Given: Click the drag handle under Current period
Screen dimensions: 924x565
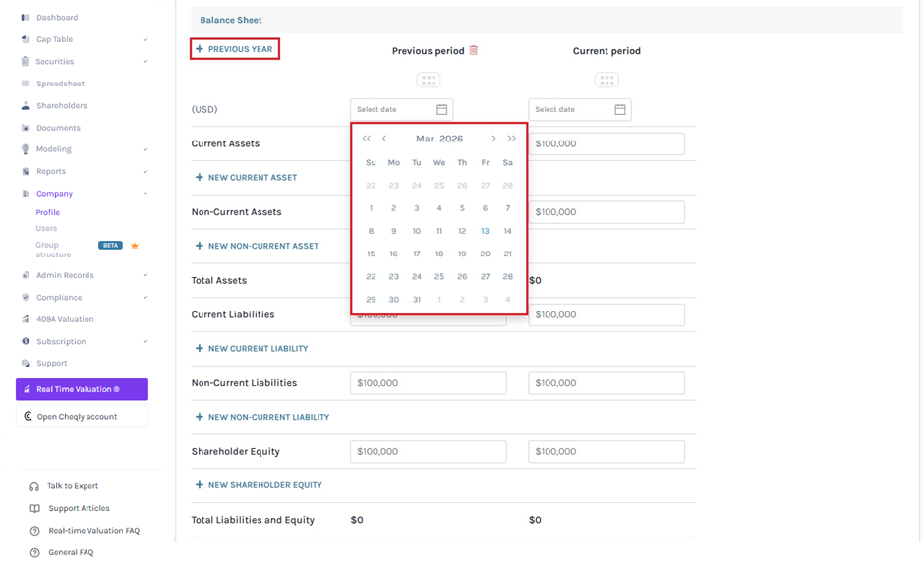Looking at the screenshot, I should [x=606, y=80].
